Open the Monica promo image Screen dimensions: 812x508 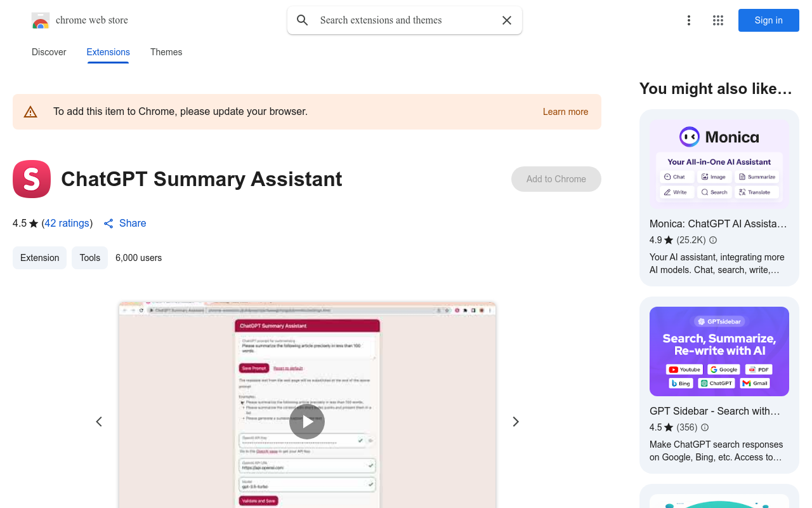(719, 164)
